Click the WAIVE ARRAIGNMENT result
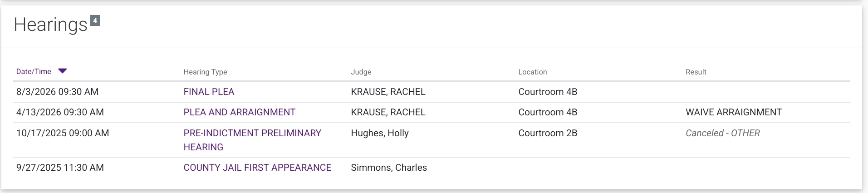868x193 pixels. tap(733, 112)
